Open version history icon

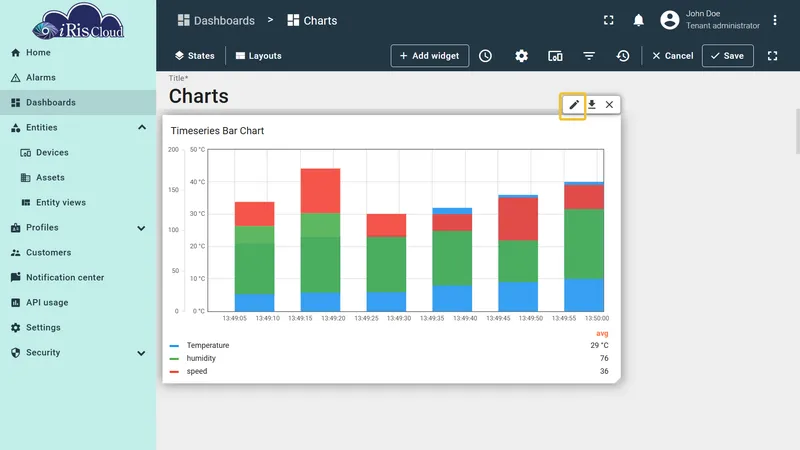(623, 56)
